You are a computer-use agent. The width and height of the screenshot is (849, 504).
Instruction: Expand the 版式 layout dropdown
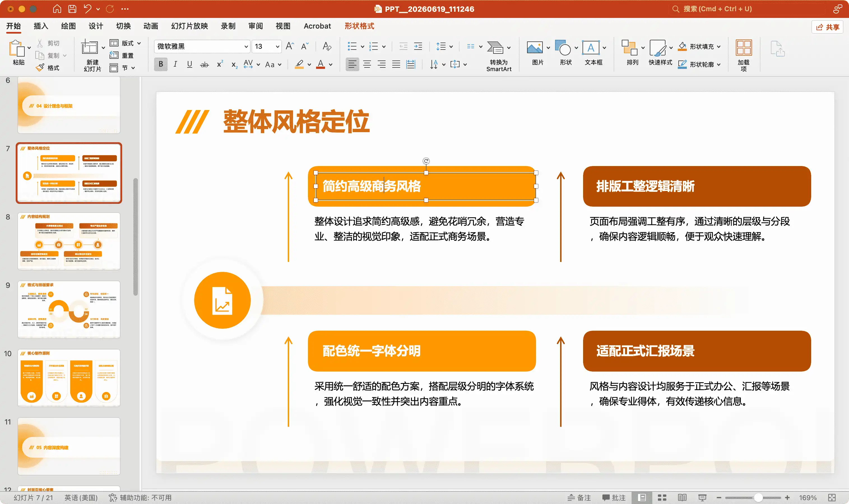coord(139,43)
